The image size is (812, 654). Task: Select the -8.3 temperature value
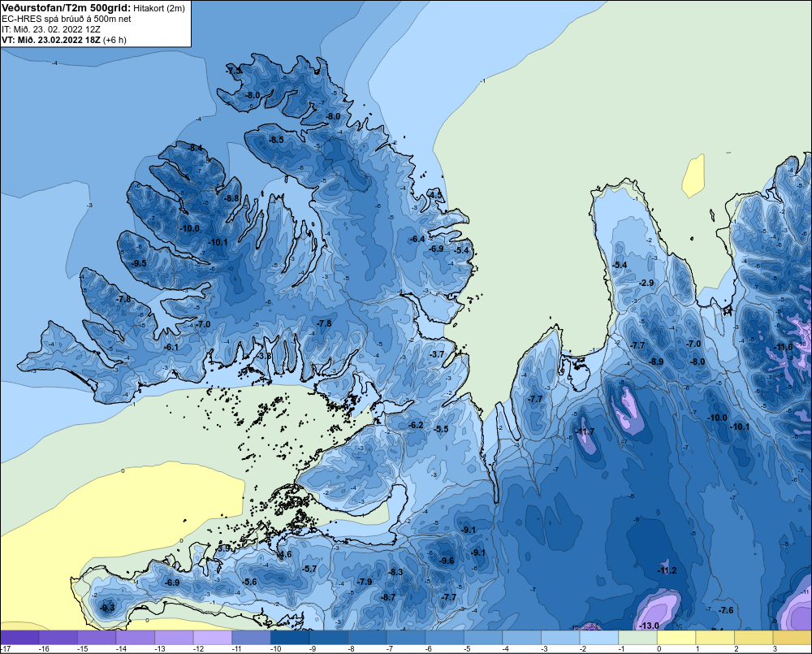coord(395,572)
